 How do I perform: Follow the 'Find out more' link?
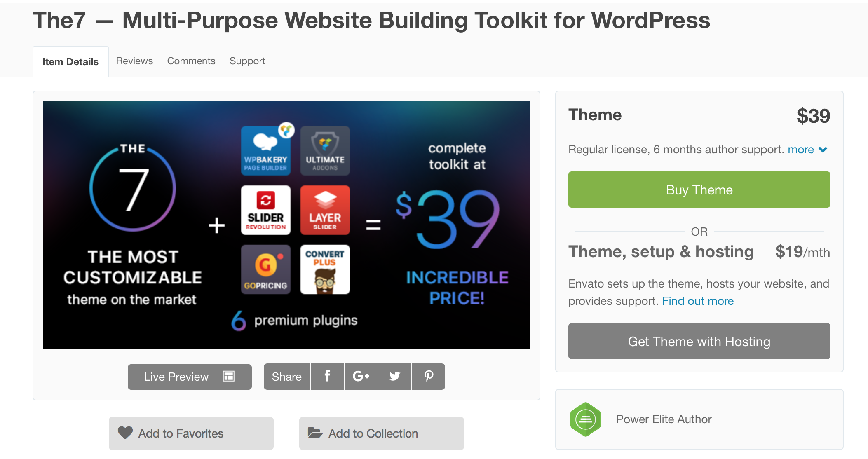click(x=698, y=301)
